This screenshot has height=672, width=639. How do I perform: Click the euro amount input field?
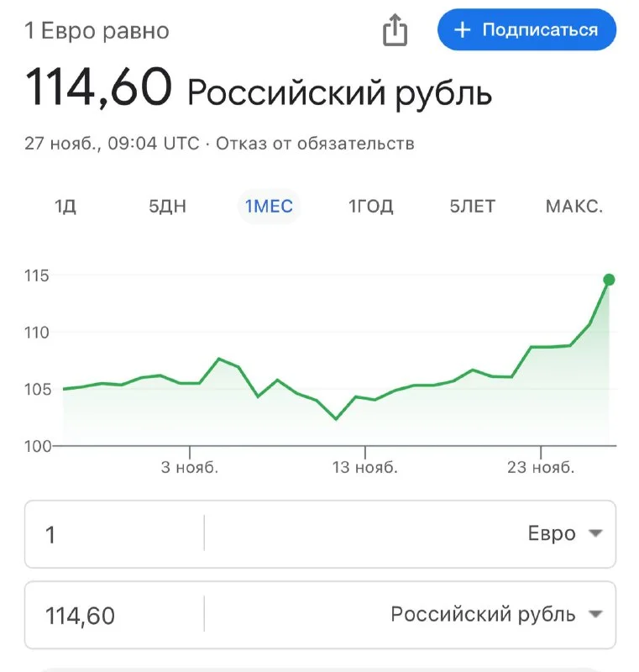[113, 534]
